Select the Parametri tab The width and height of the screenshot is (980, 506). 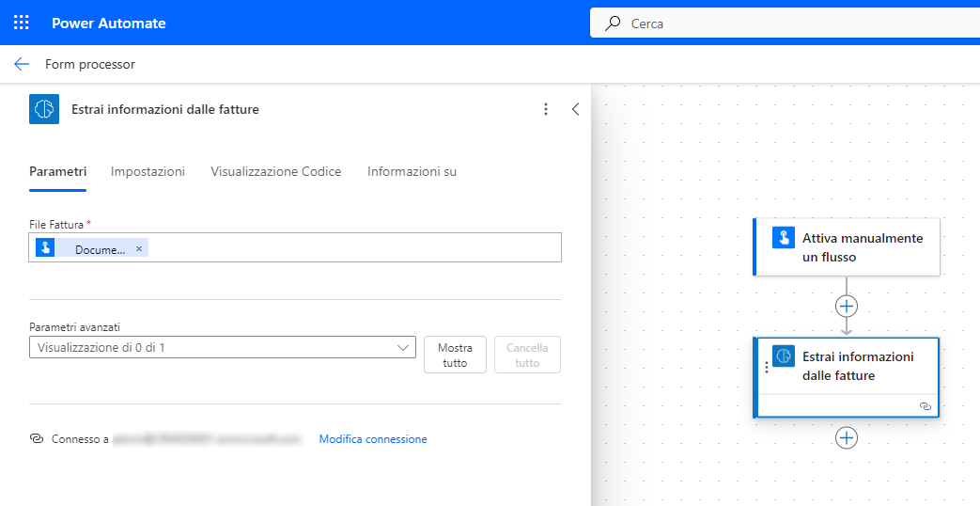click(57, 171)
